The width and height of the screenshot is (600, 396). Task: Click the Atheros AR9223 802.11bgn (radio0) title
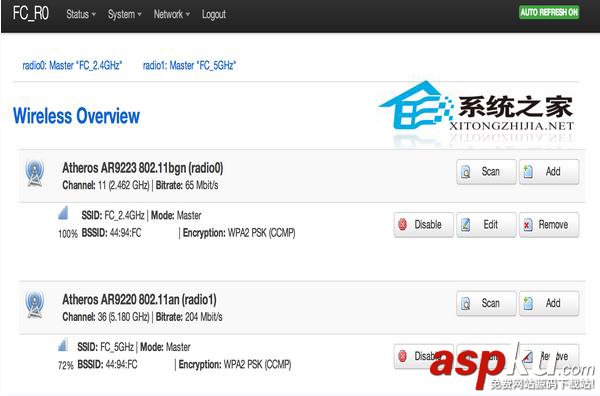(143, 168)
